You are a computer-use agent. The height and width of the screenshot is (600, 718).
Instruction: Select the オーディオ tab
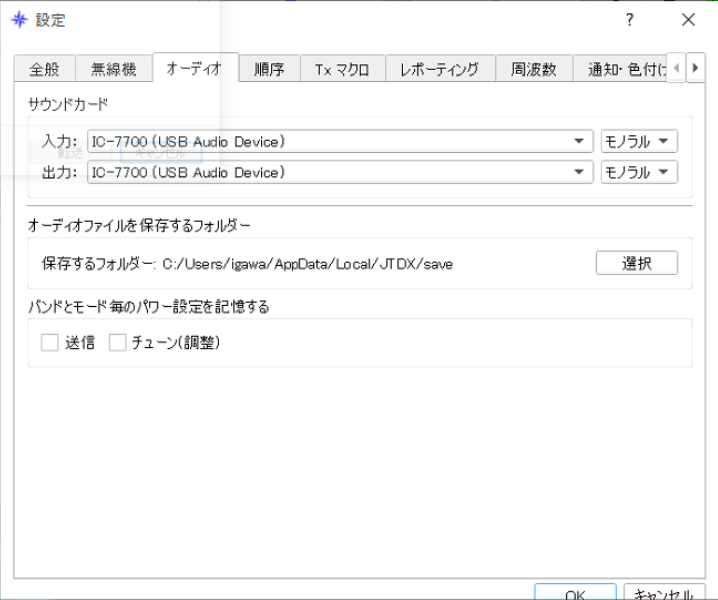click(x=196, y=68)
